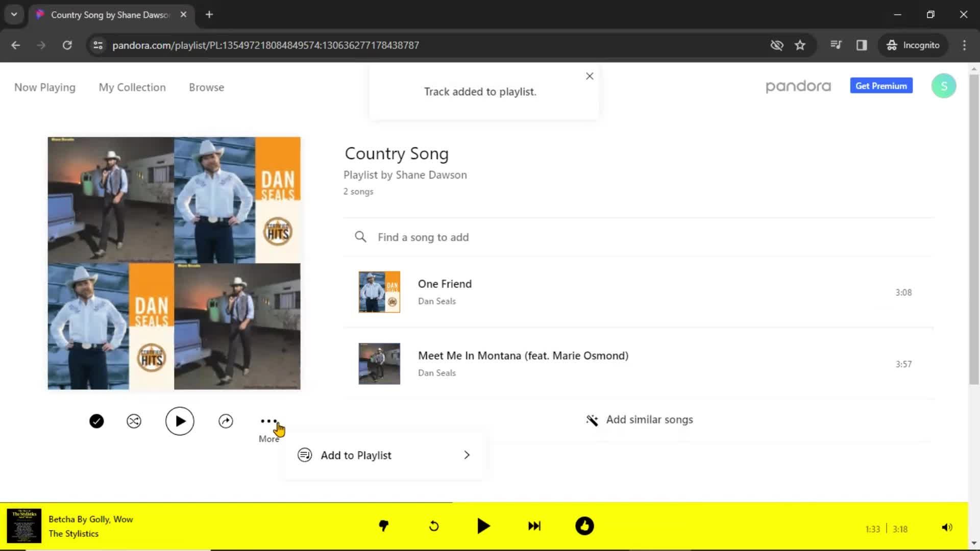Click the chevron next to Add to Playlist
Screen dimensions: 980x551
click(467, 455)
